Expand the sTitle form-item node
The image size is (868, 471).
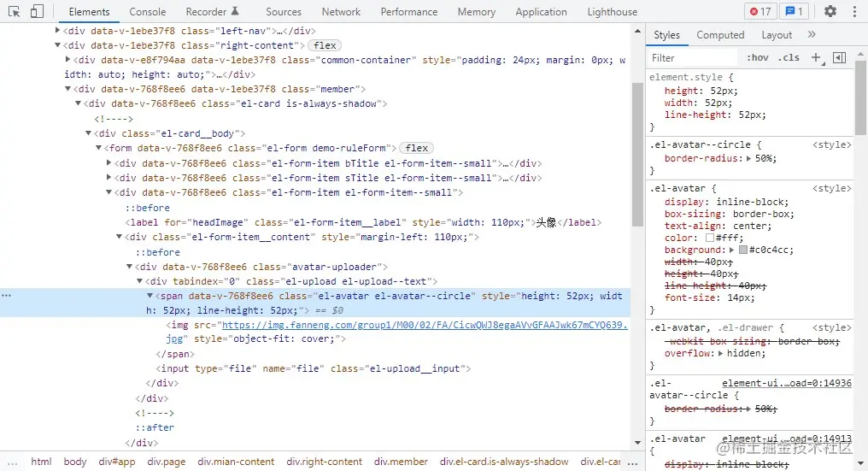coord(109,177)
